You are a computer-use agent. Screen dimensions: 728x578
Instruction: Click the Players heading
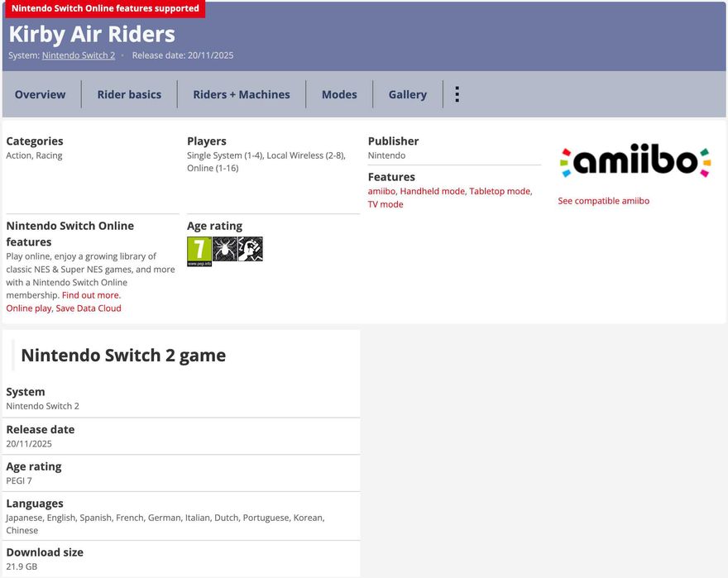pos(207,141)
